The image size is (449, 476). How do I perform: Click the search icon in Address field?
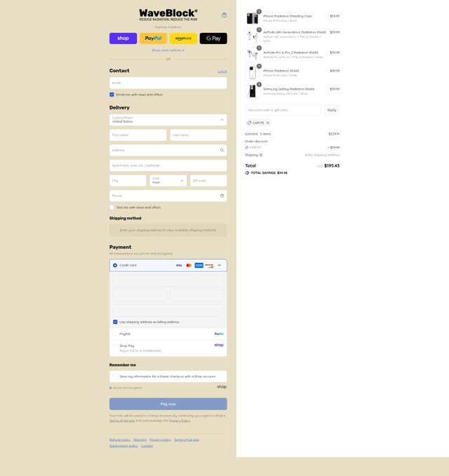pos(222,150)
